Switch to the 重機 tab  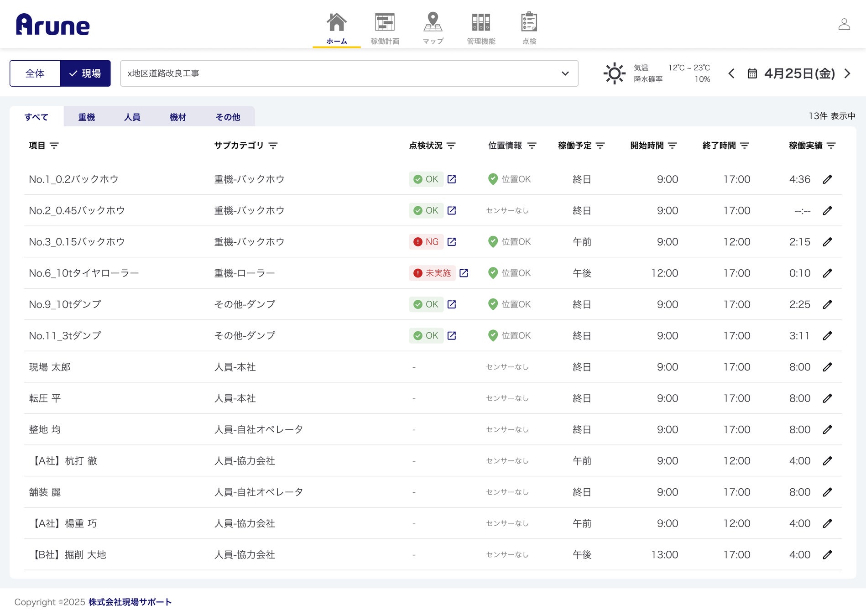pos(86,117)
